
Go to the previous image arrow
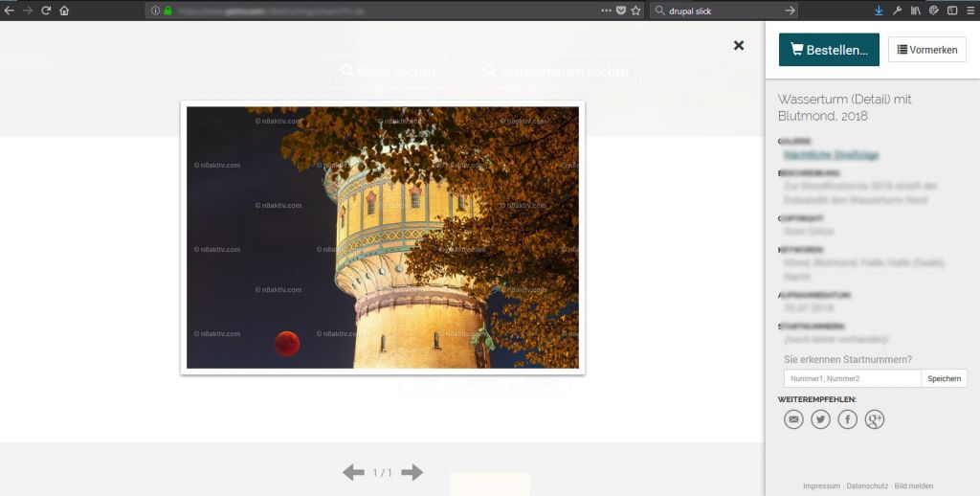point(353,472)
